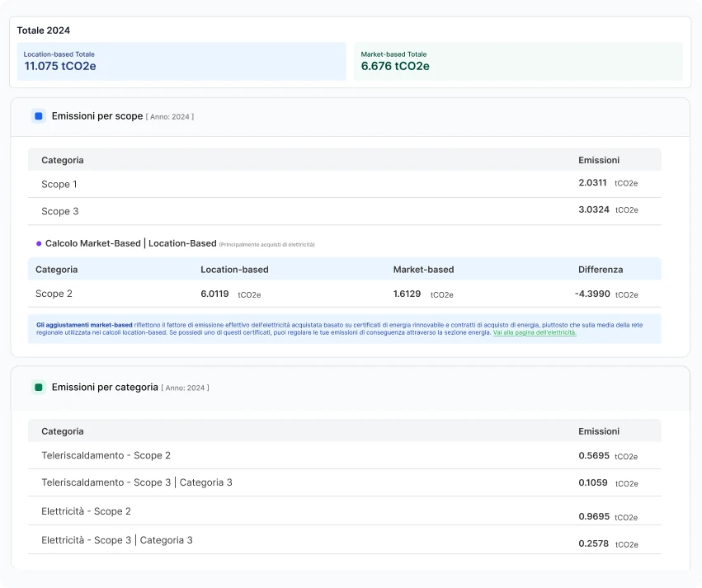Click the blue square icon beside Emissioni per scope
Screen dimensions: 702x588
(37, 116)
